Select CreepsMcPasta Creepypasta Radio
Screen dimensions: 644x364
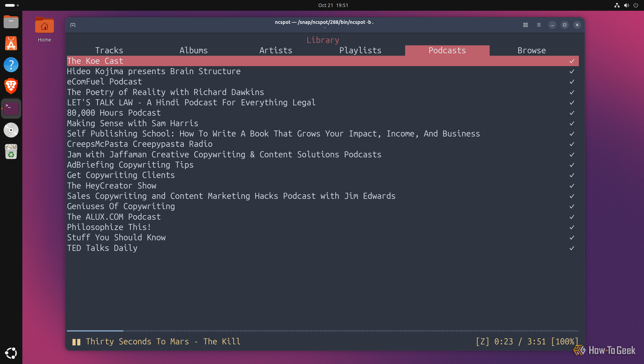(323, 144)
